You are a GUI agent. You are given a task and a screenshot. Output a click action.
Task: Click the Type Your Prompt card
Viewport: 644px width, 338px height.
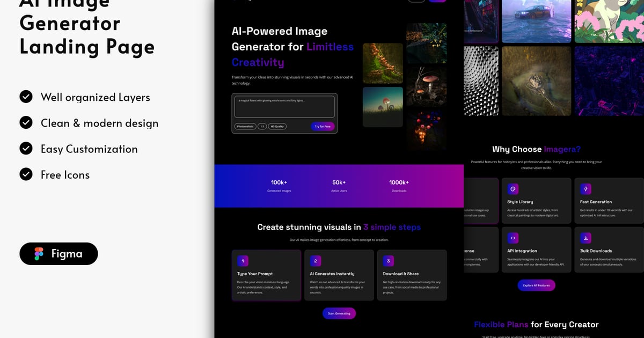pyautogui.click(x=266, y=275)
